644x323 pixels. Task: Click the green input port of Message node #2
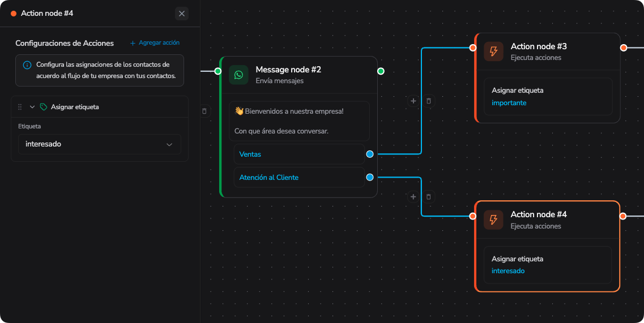click(x=217, y=71)
